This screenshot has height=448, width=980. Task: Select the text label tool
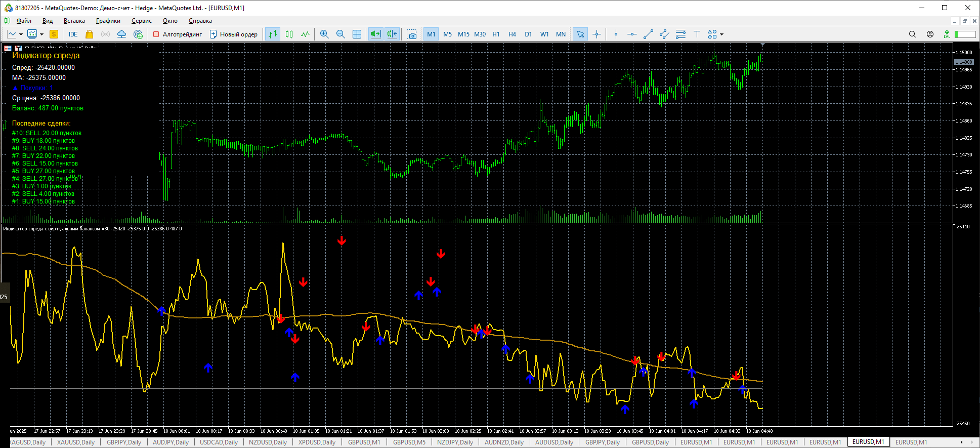click(697, 34)
